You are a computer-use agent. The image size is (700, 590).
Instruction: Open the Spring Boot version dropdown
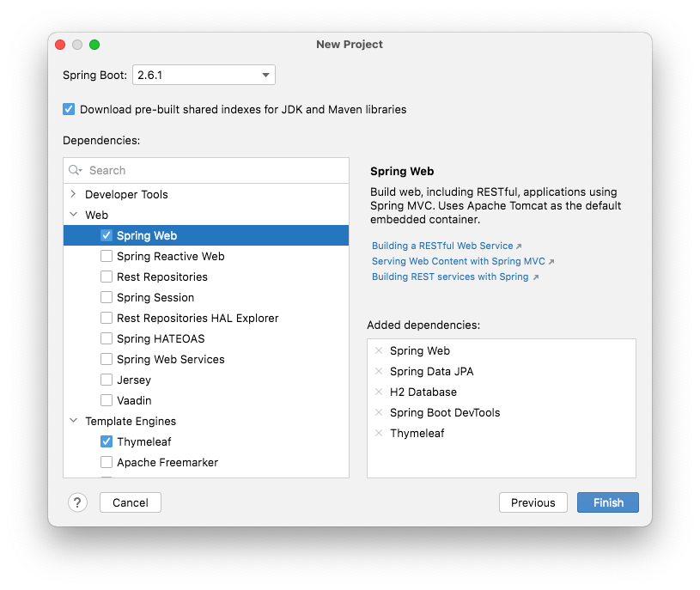pyautogui.click(x=204, y=75)
